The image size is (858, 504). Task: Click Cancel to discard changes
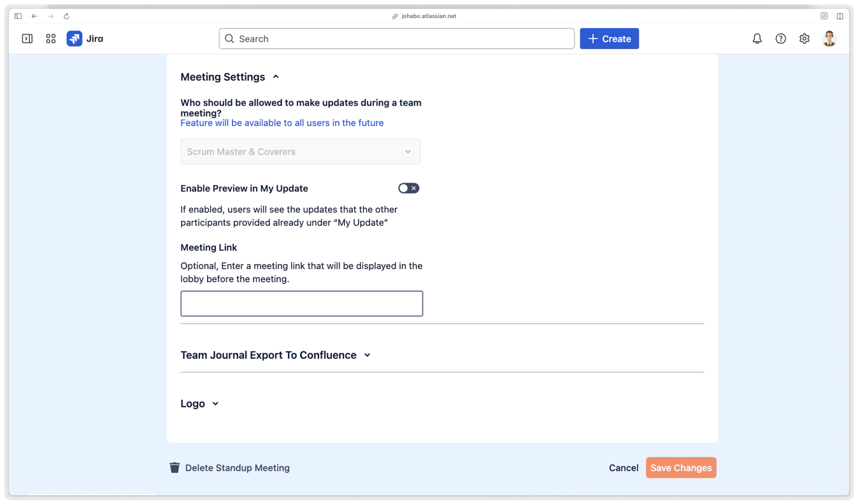pos(623,468)
